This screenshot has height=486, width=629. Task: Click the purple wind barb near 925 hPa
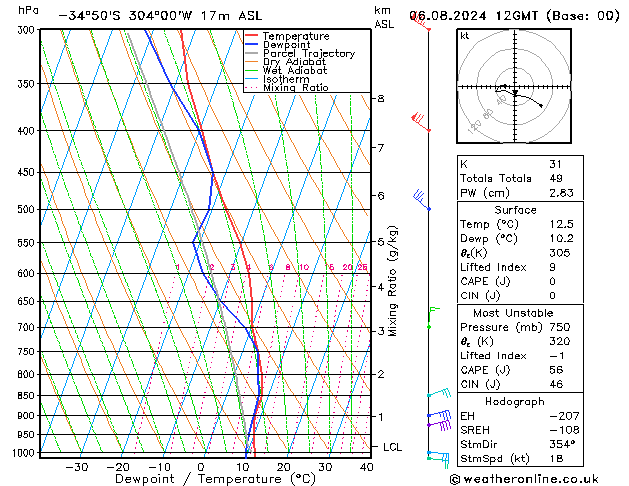point(436,423)
